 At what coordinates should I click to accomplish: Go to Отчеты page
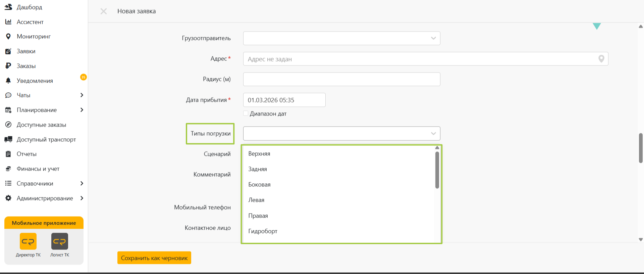coord(27,154)
